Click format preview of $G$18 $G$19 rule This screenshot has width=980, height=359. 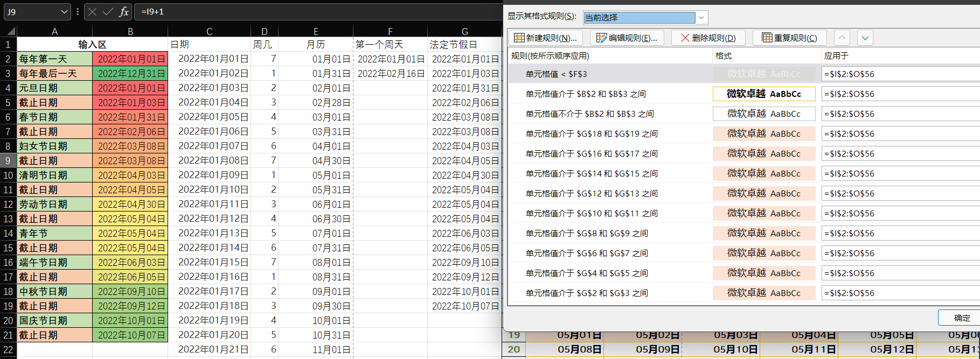click(764, 133)
